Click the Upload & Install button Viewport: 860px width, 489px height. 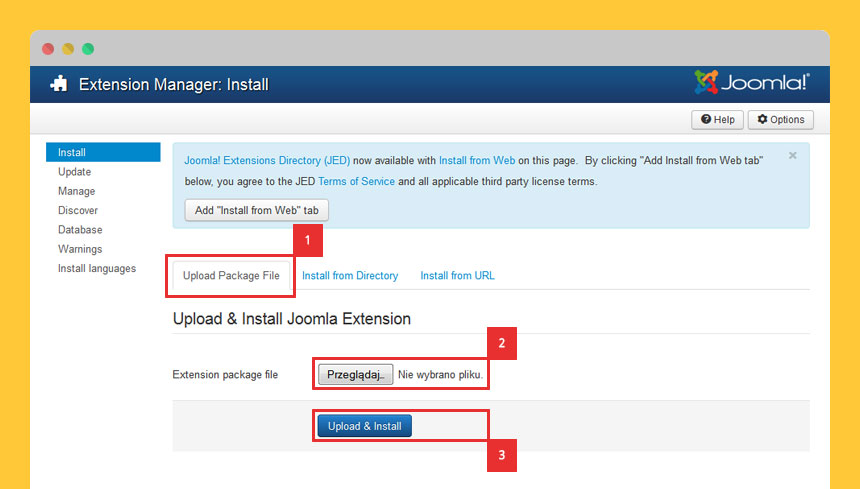click(365, 426)
